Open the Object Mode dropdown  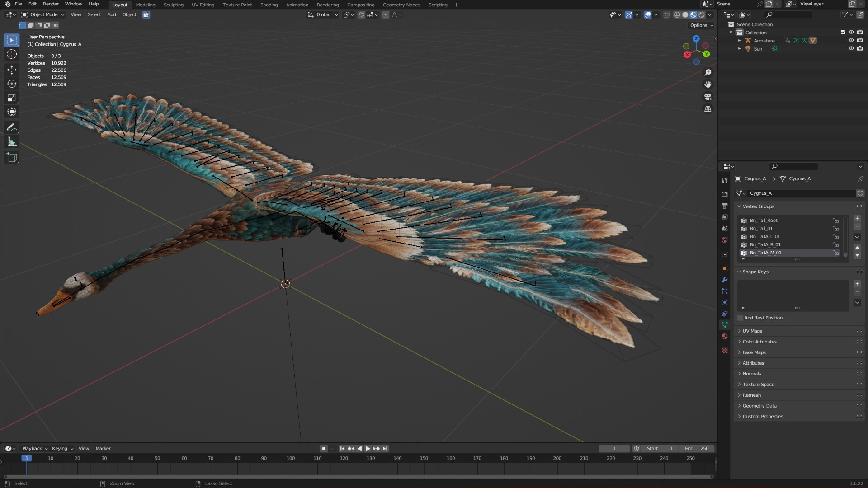(x=43, y=15)
